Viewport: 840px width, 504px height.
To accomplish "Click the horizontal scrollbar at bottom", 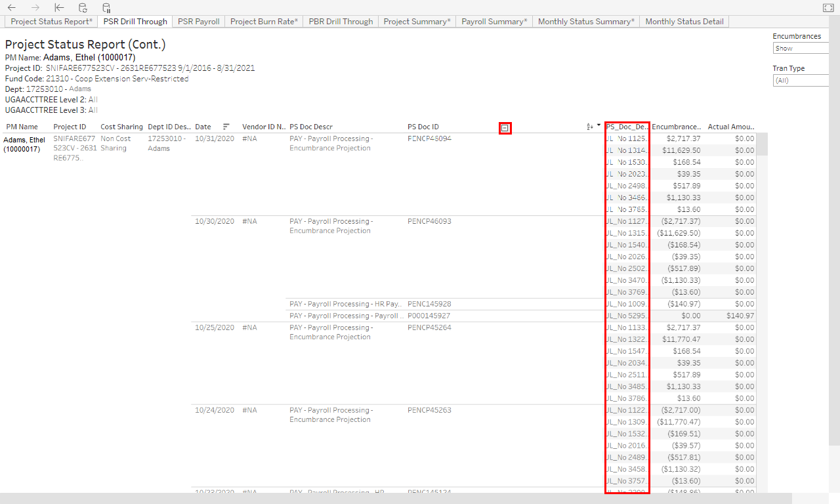I will (396, 498).
